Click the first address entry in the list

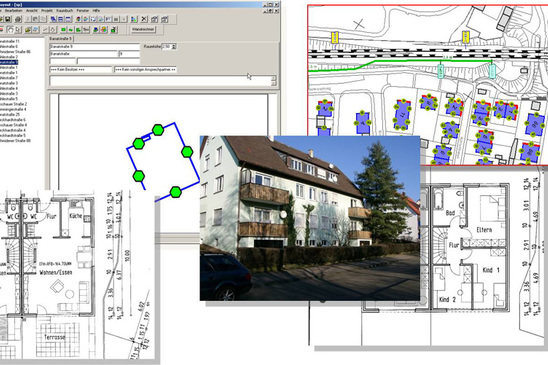(x=10, y=41)
